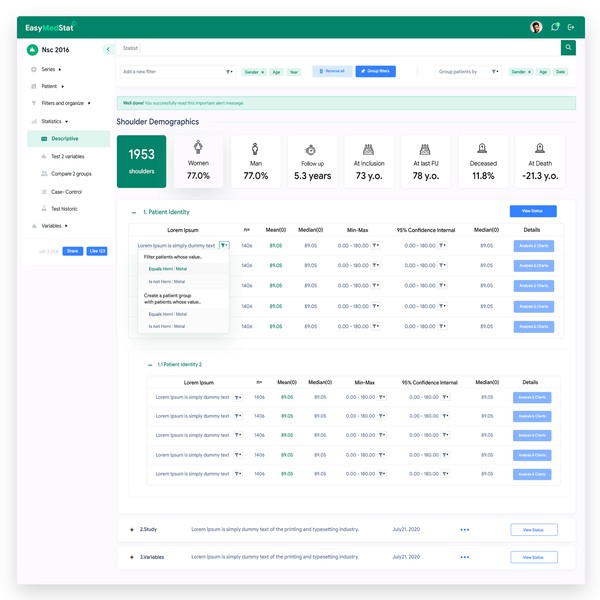Screen dimensions: 600x600
Task: Remove the Gender filter tag
Action: point(263,72)
